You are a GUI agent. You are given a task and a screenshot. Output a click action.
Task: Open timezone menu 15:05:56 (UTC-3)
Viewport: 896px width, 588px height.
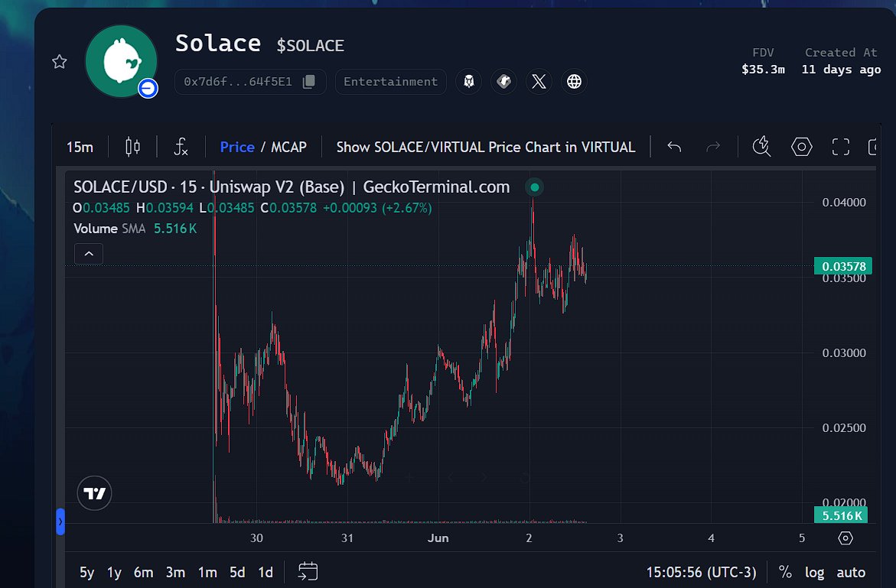coord(701,572)
